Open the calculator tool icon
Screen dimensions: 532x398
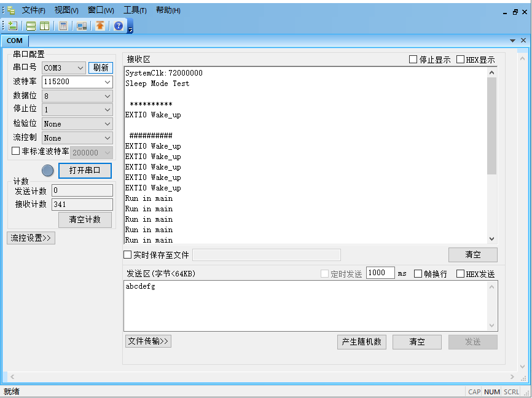63,26
